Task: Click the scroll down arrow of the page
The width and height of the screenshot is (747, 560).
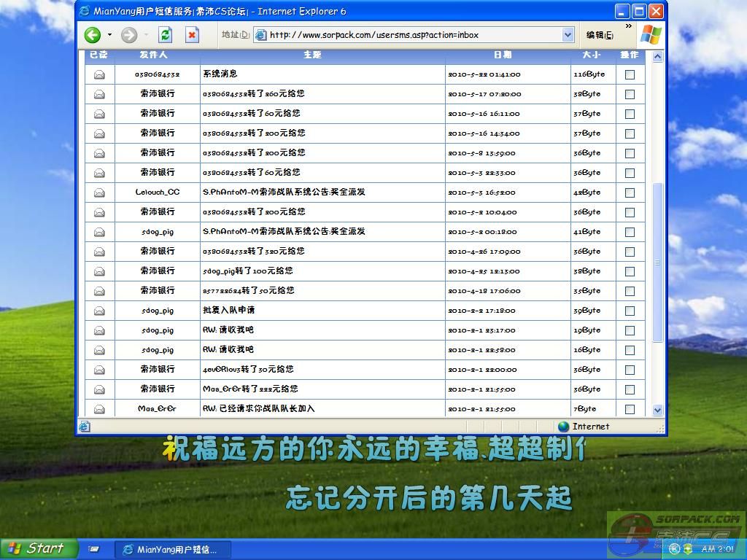Action: (x=657, y=410)
